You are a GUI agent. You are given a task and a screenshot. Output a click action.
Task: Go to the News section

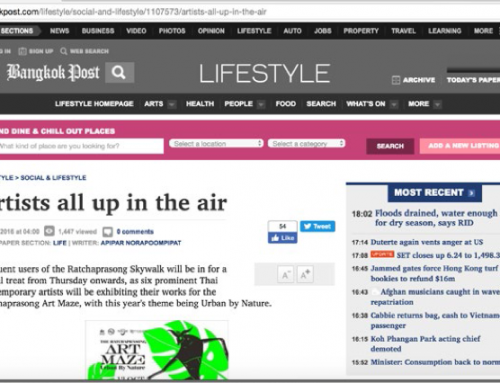(x=59, y=31)
